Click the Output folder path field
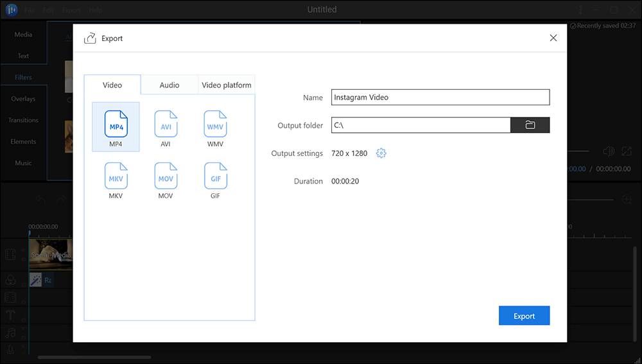Image resolution: width=642 pixels, height=364 pixels. pyautogui.click(x=421, y=125)
